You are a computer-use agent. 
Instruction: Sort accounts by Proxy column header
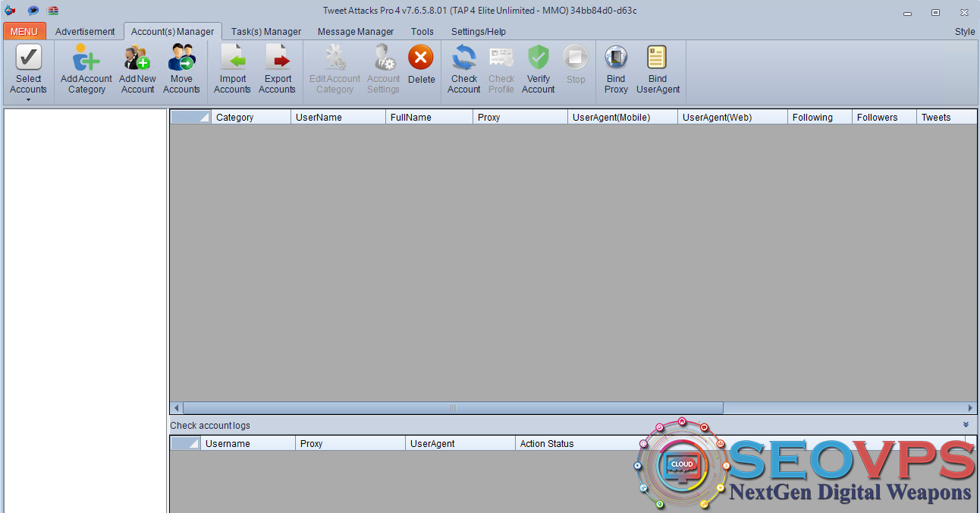[520, 117]
